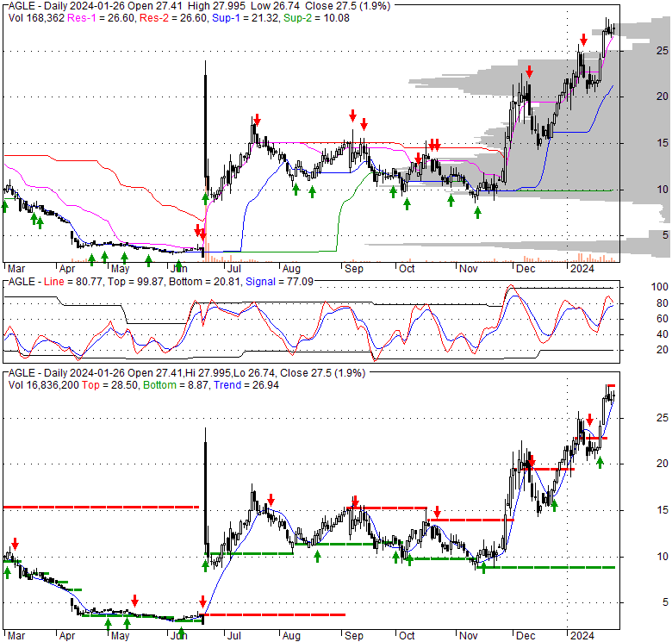Select the Trend = 26.94 label in bottom chart

pos(246,385)
